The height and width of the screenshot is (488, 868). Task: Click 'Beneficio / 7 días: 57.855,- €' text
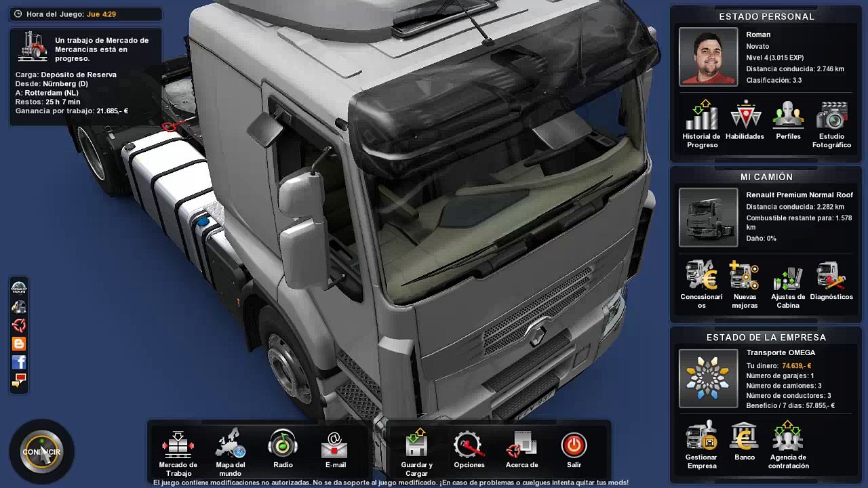click(x=790, y=406)
